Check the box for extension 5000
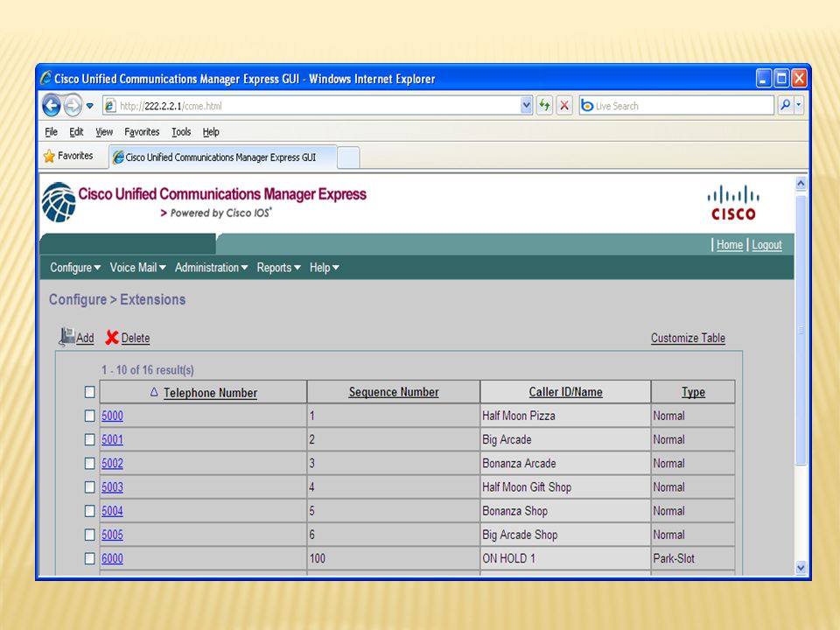The height and width of the screenshot is (630, 840). (x=89, y=416)
